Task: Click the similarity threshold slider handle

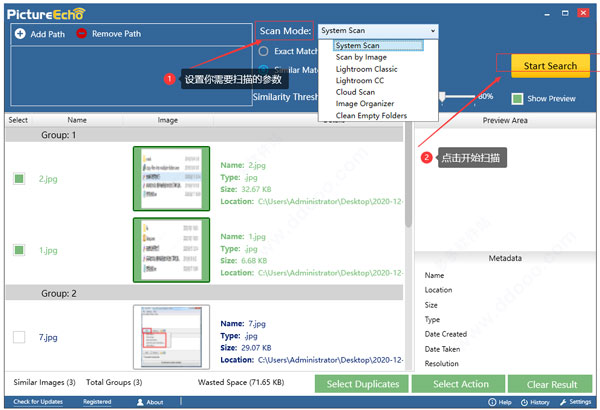Action: [x=442, y=97]
